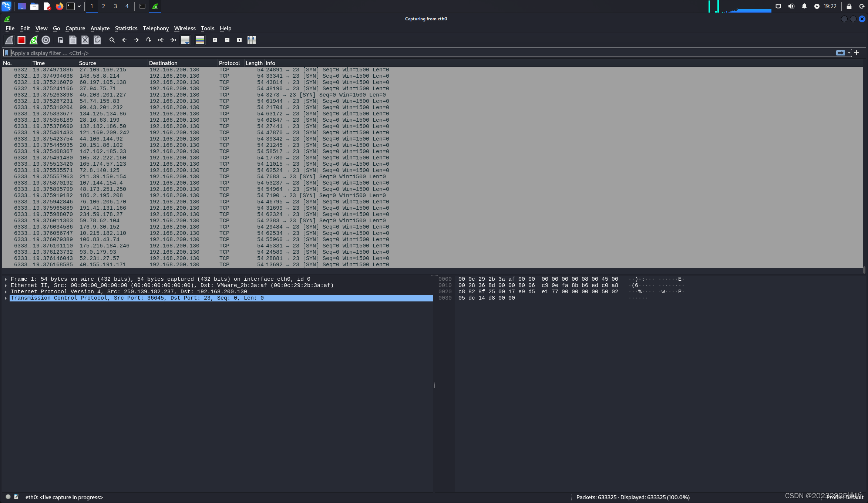Image resolution: width=868 pixels, height=503 pixels.
Task: Expand Transmission Control Protocol row
Action: point(6,298)
